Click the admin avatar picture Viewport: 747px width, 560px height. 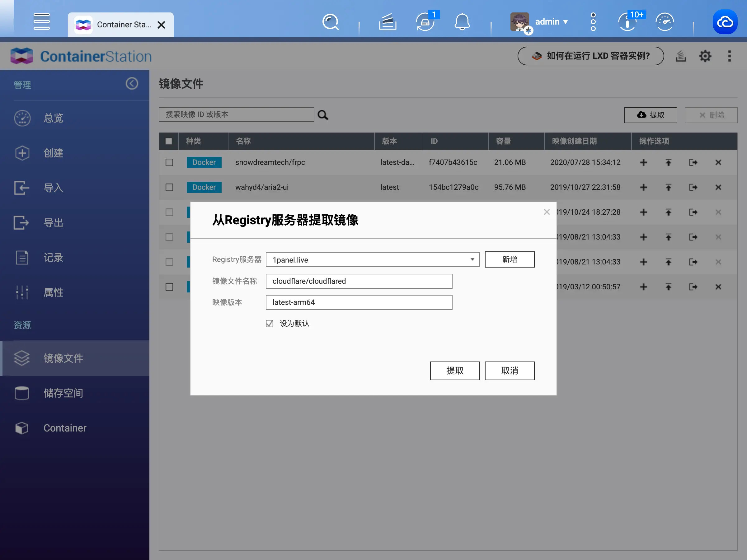click(x=520, y=22)
